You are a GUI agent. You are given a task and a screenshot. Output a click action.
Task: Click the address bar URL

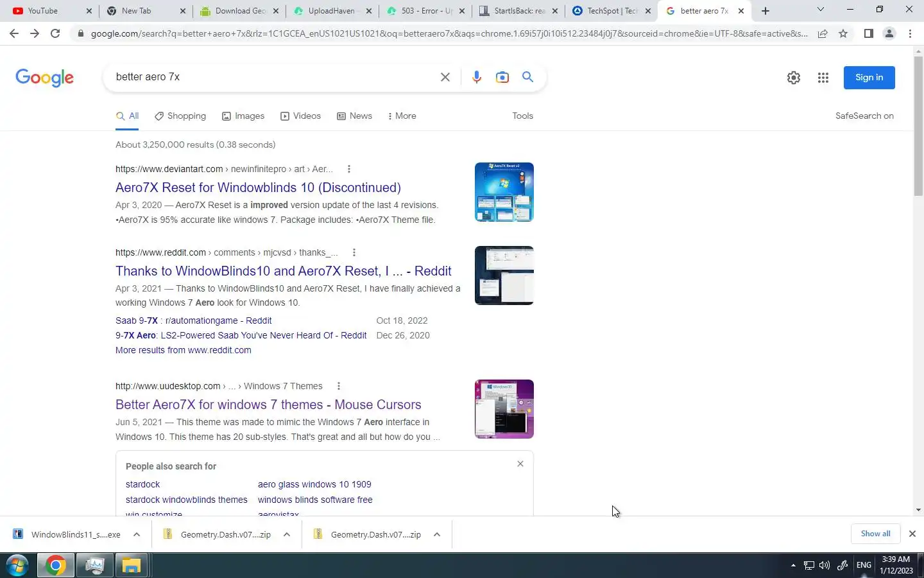[449, 33]
